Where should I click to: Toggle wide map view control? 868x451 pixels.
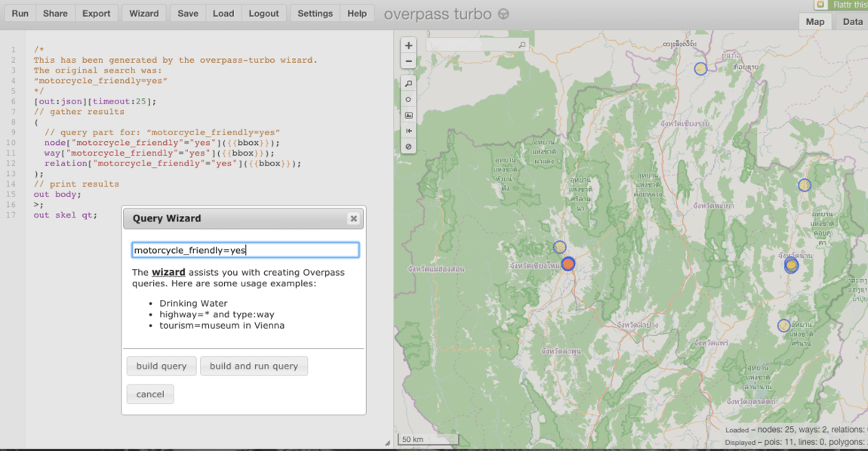pos(408,131)
